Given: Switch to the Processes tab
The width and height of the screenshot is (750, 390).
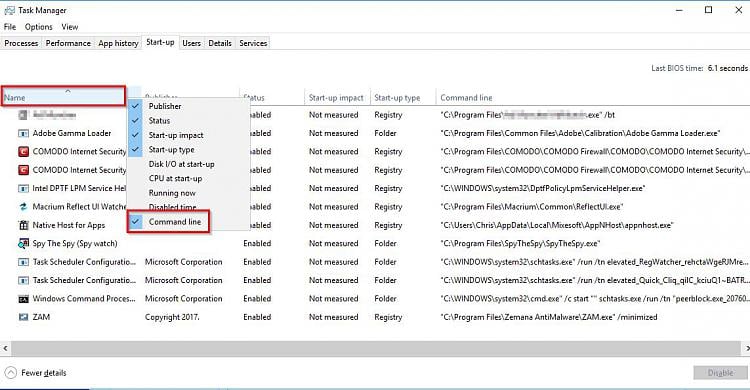Looking at the screenshot, I should [21, 43].
